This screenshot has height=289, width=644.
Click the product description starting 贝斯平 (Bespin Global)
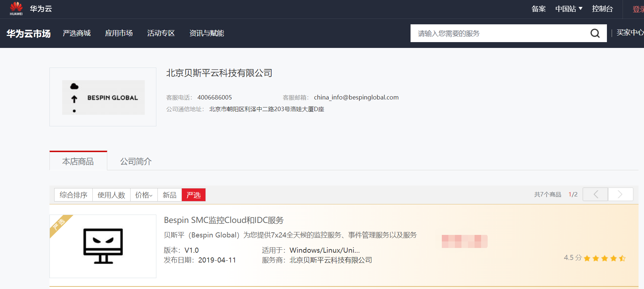pos(290,235)
